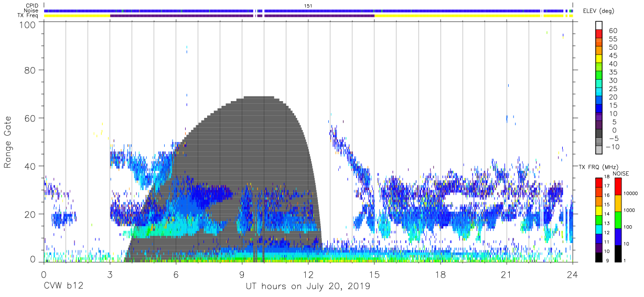
Task: Click the noise 10000 red swatch
Action: [x=619, y=186]
